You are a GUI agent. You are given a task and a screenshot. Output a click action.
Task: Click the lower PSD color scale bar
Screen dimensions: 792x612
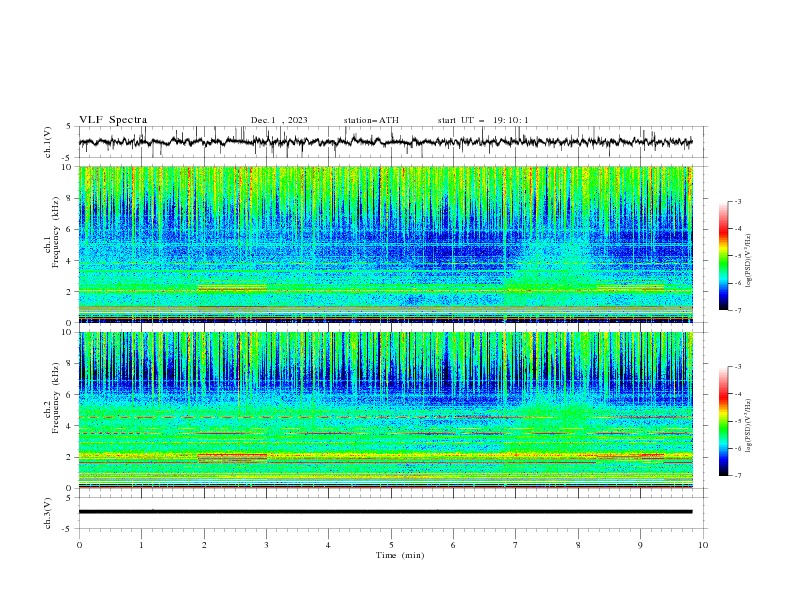724,421
